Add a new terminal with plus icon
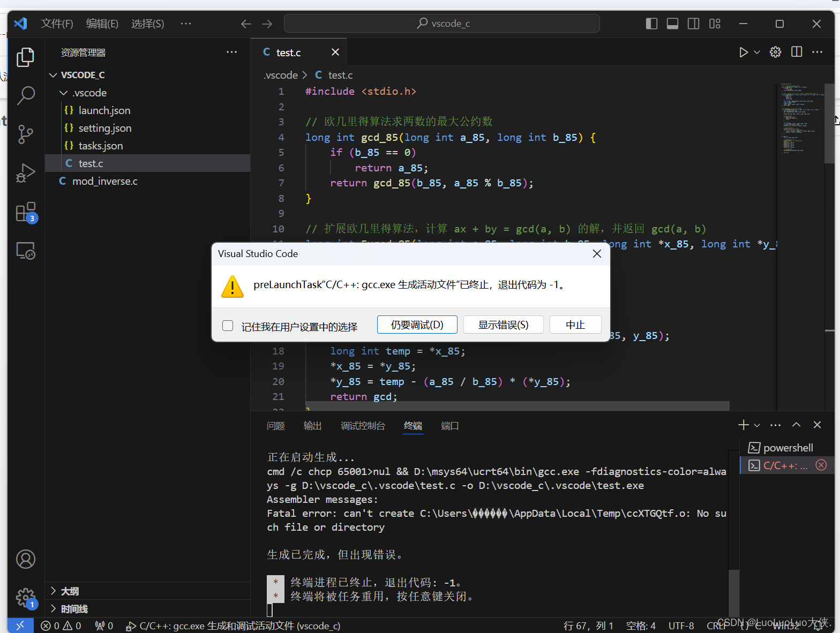Screen dimensions: 840x633 743,425
